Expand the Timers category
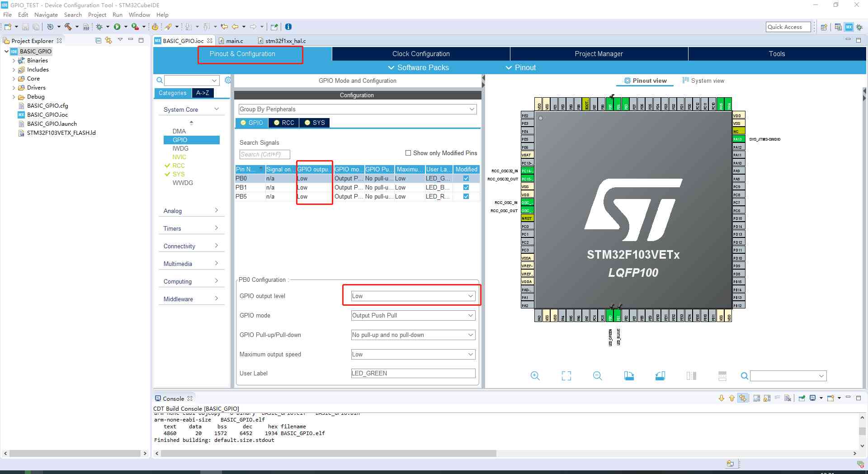Screen dimensions: 868x474 191,228
